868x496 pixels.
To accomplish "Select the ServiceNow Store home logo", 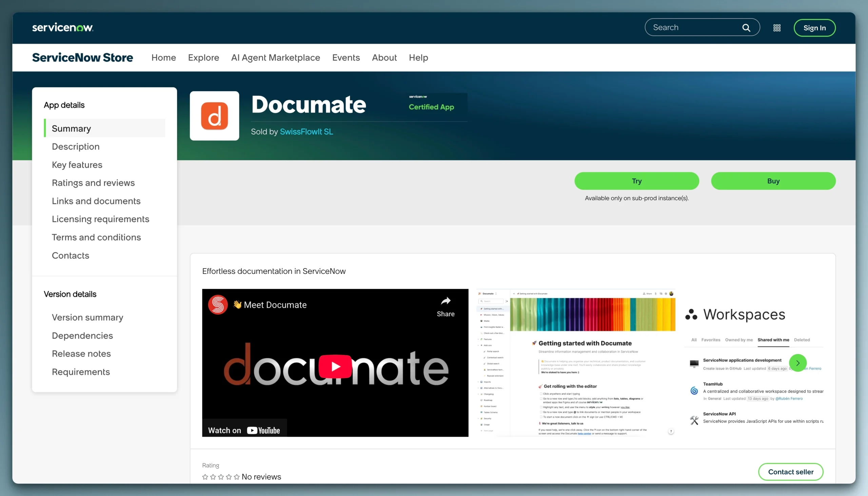I will point(82,57).
